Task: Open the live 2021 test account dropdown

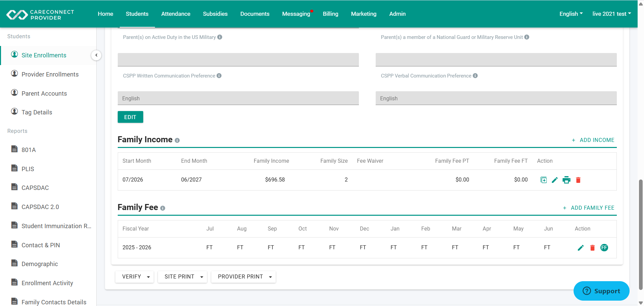Action: coord(612,14)
